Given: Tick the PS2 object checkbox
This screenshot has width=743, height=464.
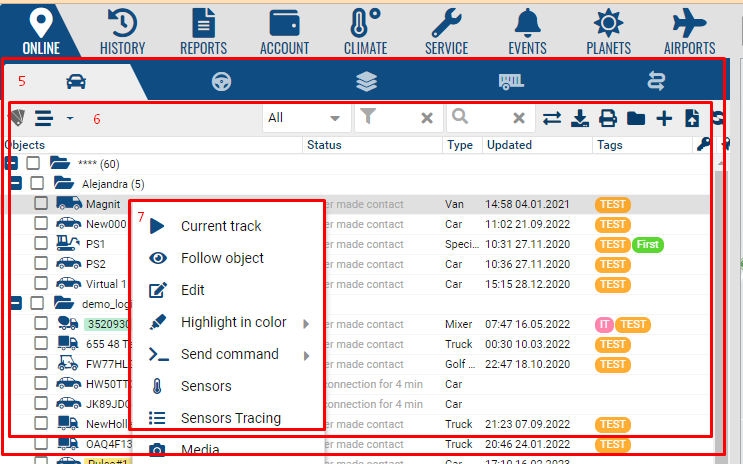Looking at the screenshot, I should [41, 263].
